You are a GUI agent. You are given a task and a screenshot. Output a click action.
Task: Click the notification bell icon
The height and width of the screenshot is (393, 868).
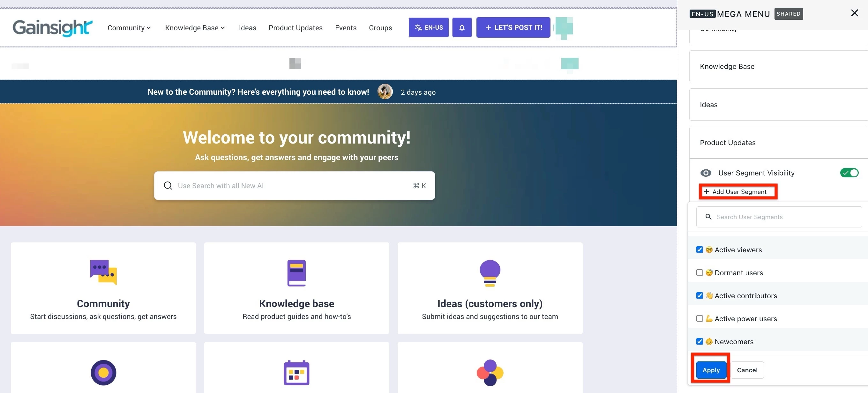click(462, 28)
